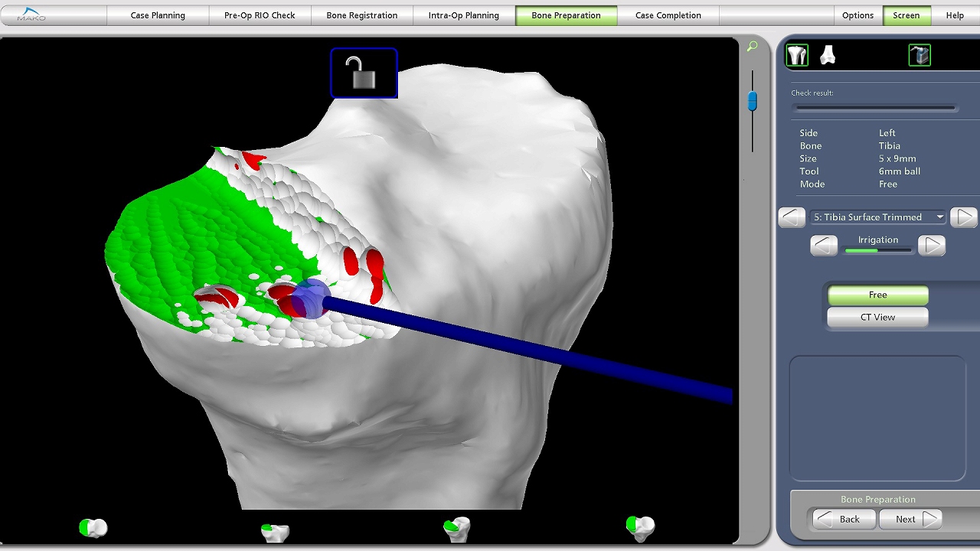Toggle the Screen button in top bar

coord(906,15)
